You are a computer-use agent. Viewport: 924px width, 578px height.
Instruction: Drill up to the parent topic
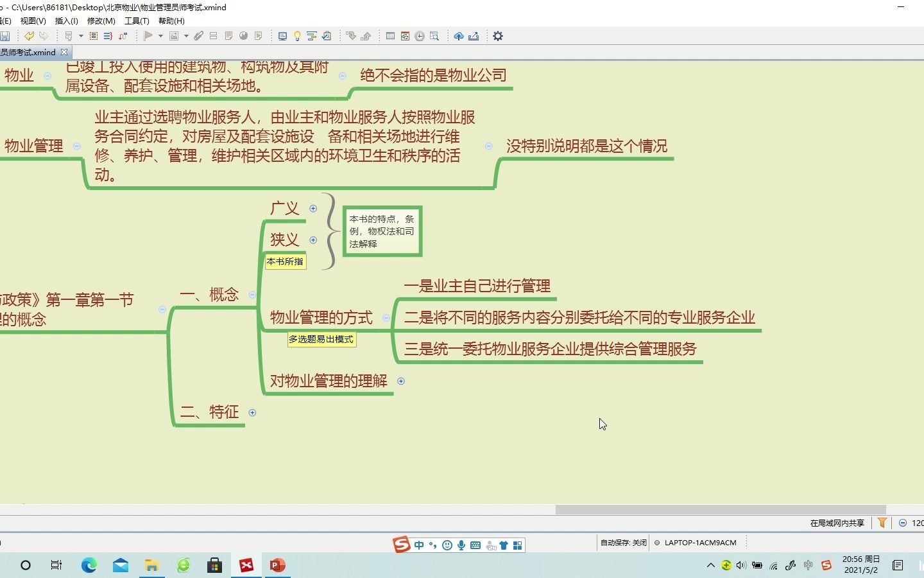(x=366, y=36)
